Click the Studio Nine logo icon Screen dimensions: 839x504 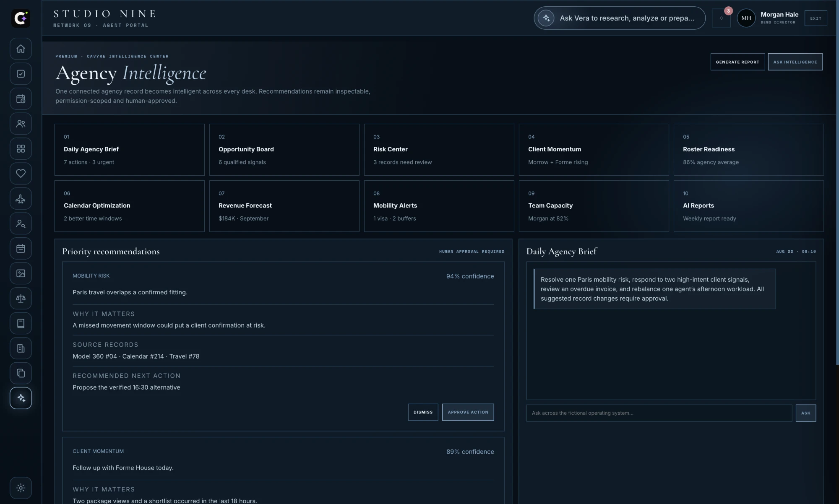[21, 18]
